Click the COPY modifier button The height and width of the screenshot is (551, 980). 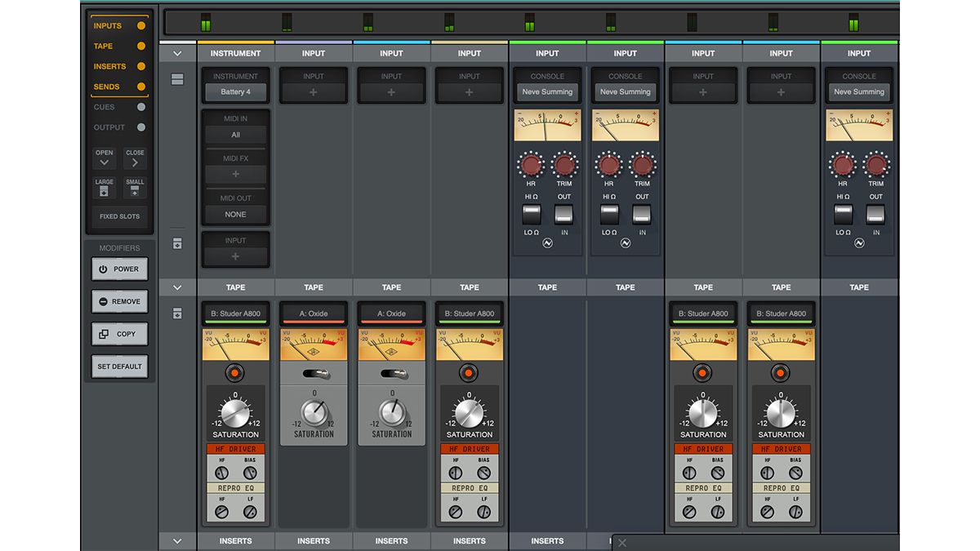tap(119, 334)
